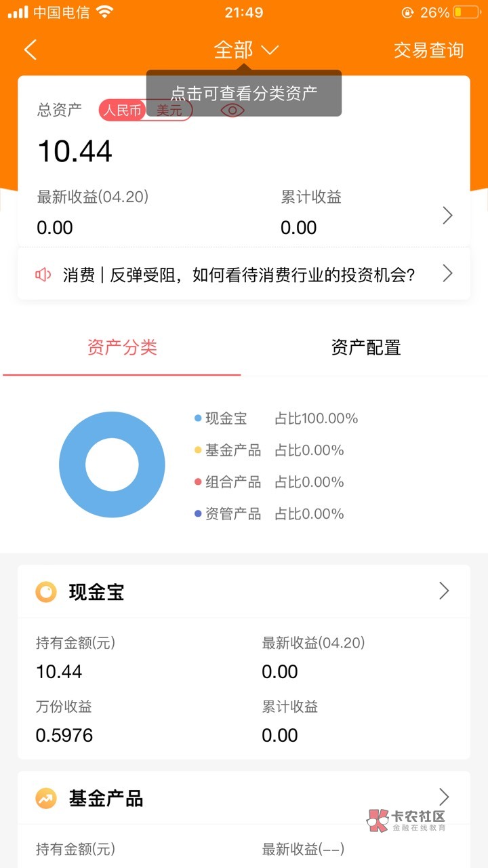Switch currency to 美元
The image size is (488, 868).
pos(169,110)
